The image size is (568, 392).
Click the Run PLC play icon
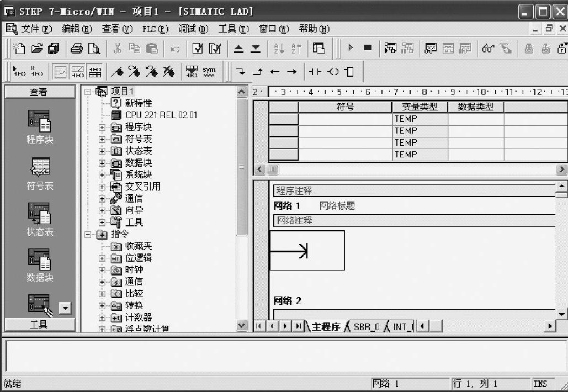[x=351, y=48]
